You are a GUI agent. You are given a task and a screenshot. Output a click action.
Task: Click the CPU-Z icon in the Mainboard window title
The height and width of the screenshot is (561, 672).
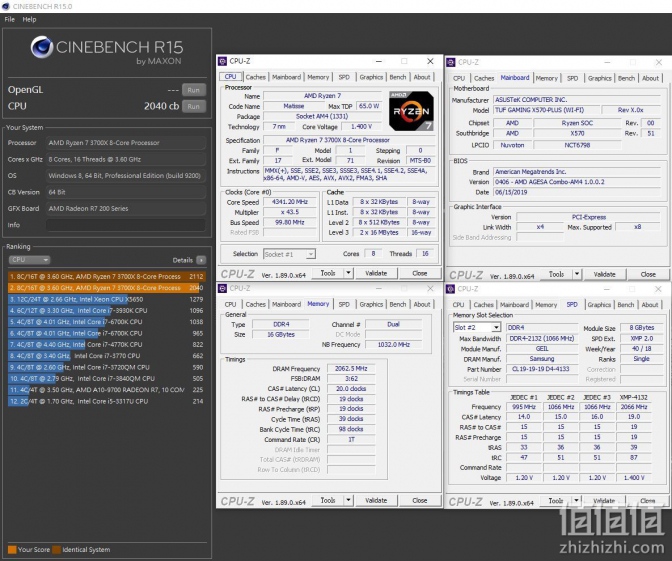[x=450, y=62]
